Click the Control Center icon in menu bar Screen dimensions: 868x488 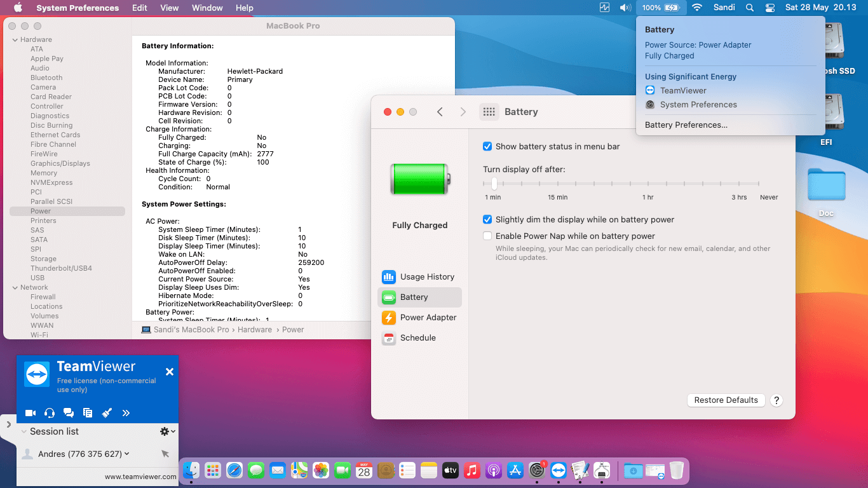coord(770,8)
